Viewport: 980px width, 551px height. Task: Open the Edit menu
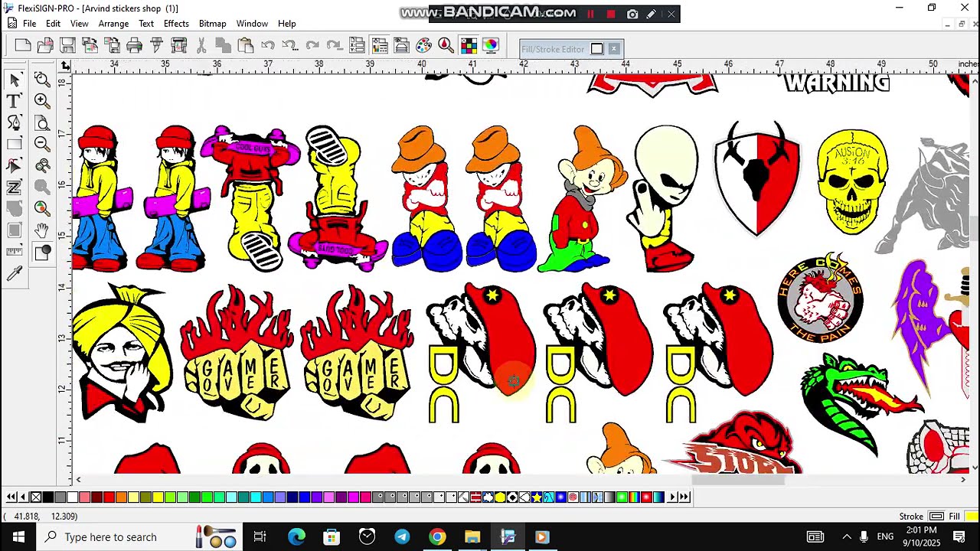[x=53, y=24]
